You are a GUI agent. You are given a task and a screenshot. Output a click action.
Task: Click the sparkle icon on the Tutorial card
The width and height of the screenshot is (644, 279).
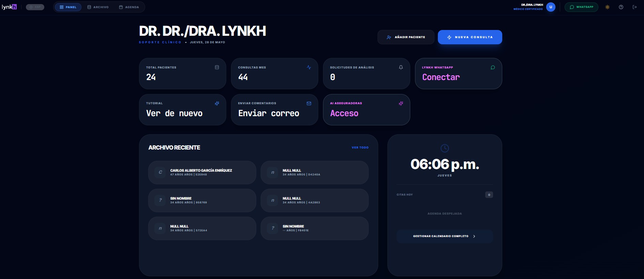(x=217, y=104)
